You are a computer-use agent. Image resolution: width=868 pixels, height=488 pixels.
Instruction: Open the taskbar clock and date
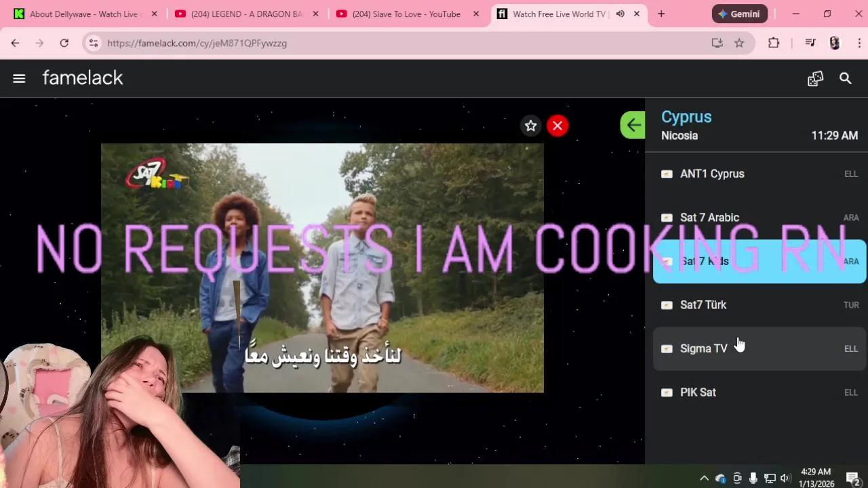(x=816, y=478)
